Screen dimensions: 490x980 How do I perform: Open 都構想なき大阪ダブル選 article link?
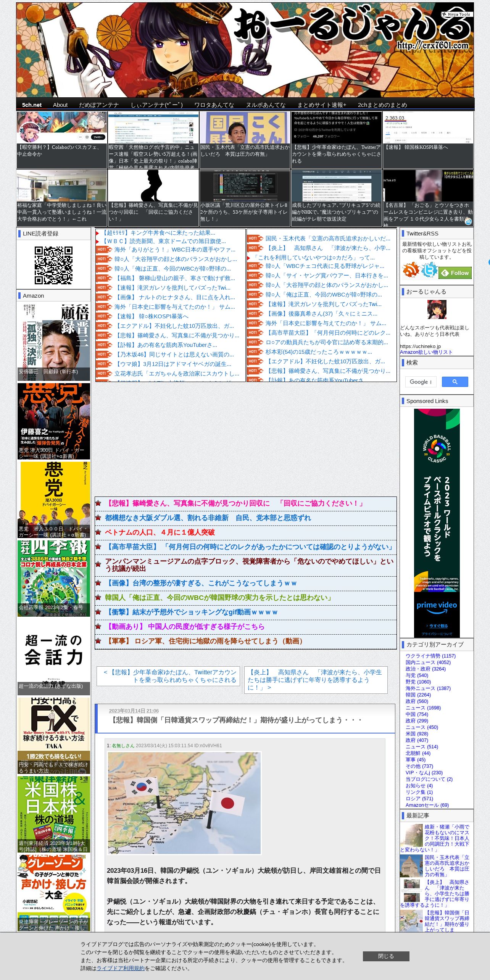tap(208, 518)
